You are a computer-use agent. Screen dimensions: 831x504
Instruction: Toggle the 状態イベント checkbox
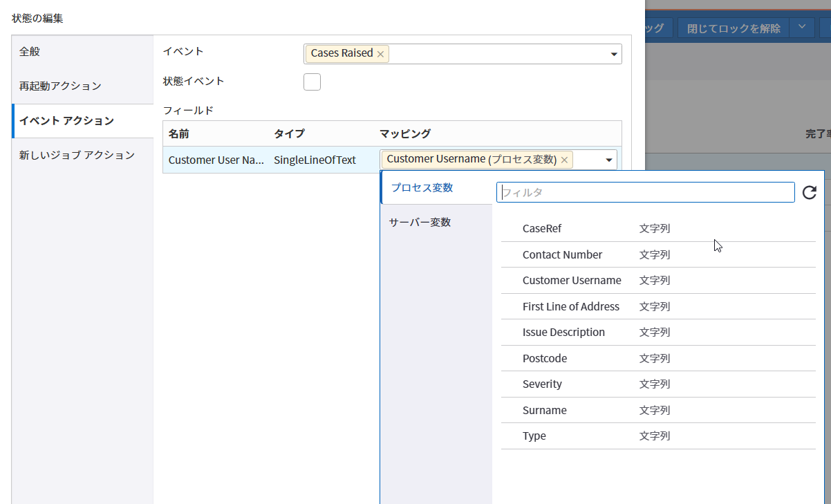pyautogui.click(x=312, y=82)
